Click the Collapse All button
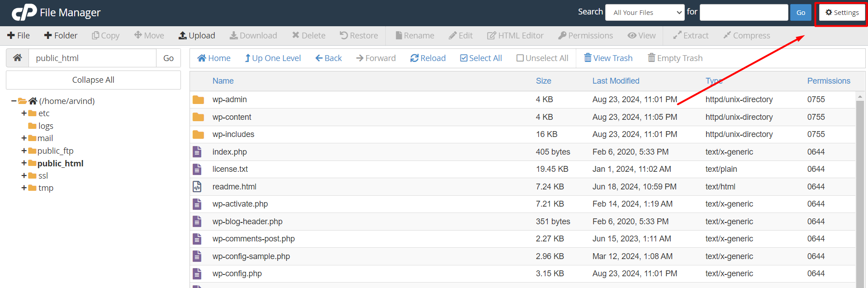The width and height of the screenshot is (868, 288). (93, 80)
